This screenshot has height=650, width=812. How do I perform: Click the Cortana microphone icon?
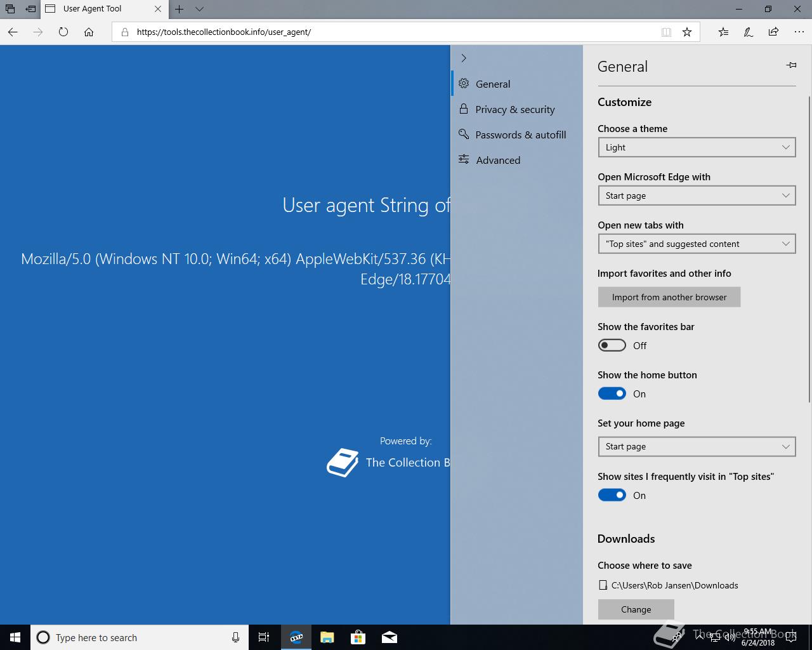tap(235, 637)
